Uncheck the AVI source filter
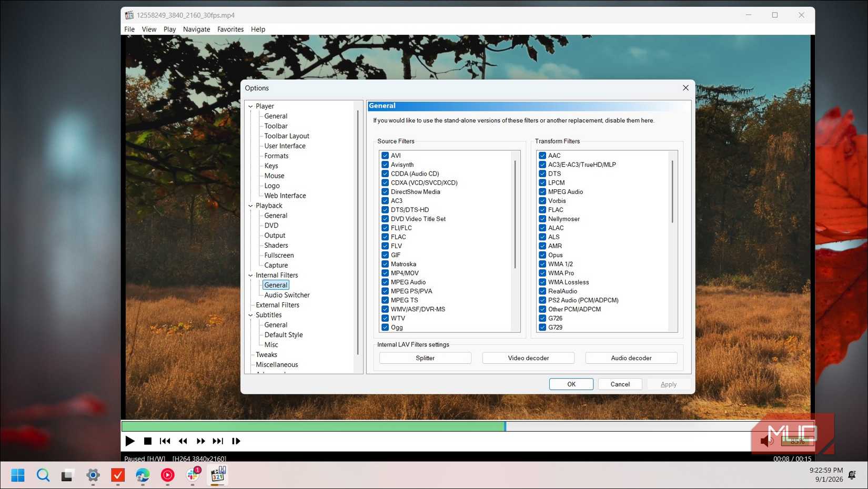The width and height of the screenshot is (868, 489). pos(385,156)
